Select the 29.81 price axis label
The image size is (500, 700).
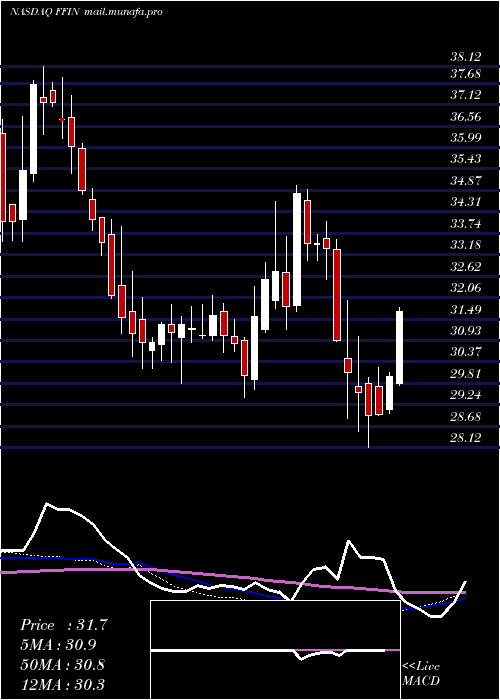[466, 373]
